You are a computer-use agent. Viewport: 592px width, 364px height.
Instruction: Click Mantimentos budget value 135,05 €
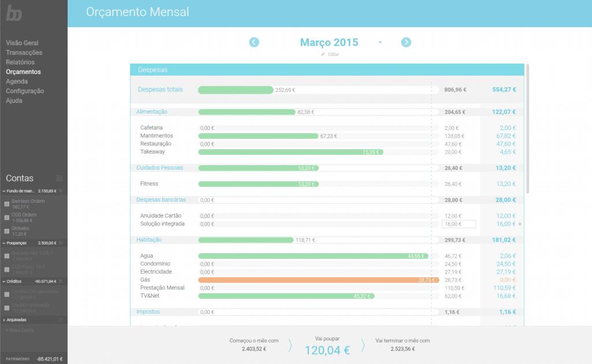tap(454, 136)
